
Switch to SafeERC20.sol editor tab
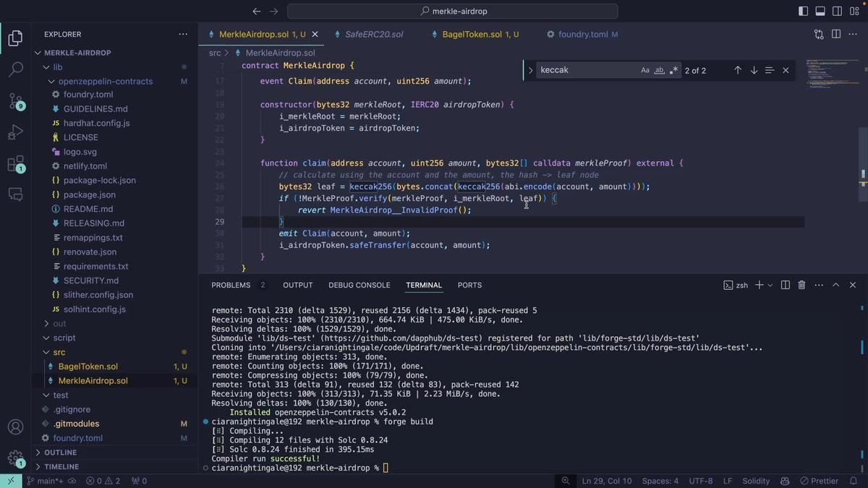pos(373,34)
